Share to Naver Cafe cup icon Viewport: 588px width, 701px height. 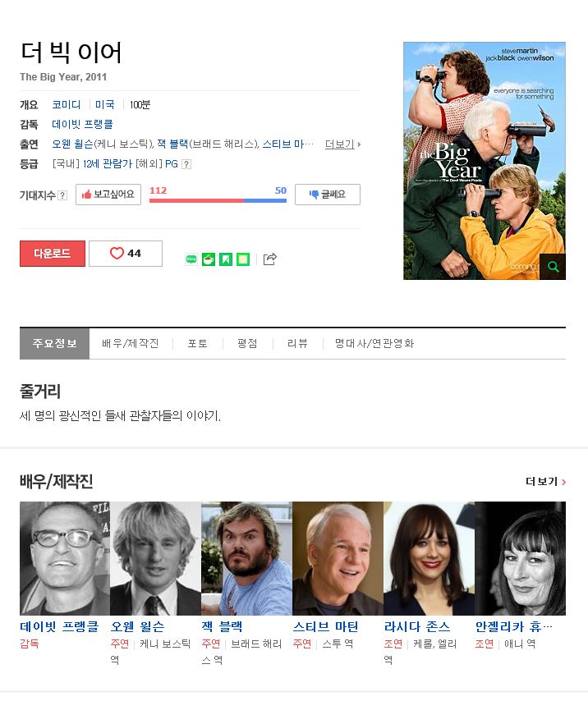pos(209,259)
